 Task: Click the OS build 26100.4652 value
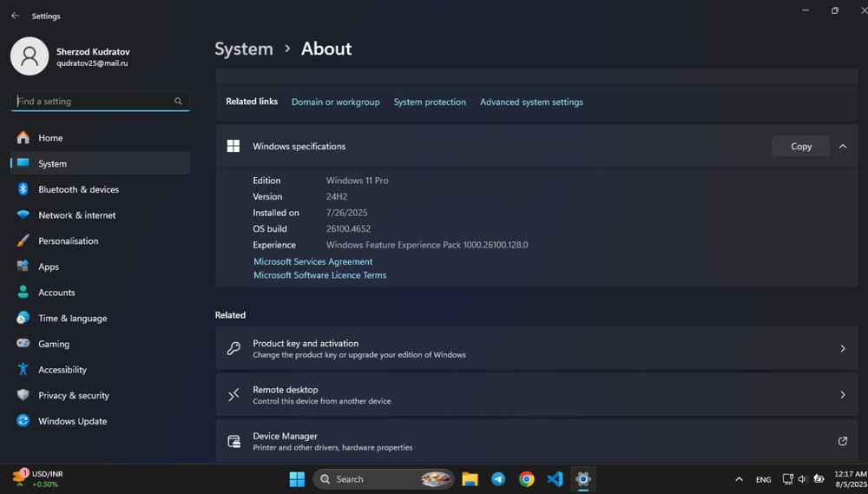click(x=348, y=228)
